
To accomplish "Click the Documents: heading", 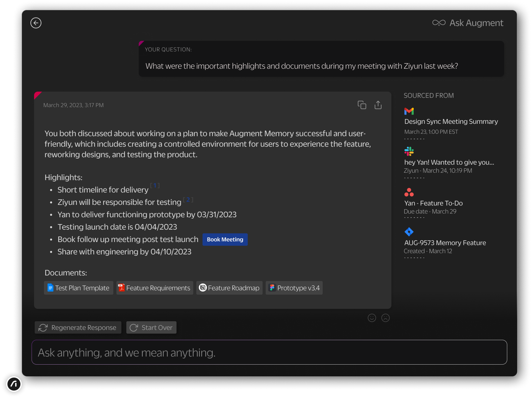I will [66, 273].
